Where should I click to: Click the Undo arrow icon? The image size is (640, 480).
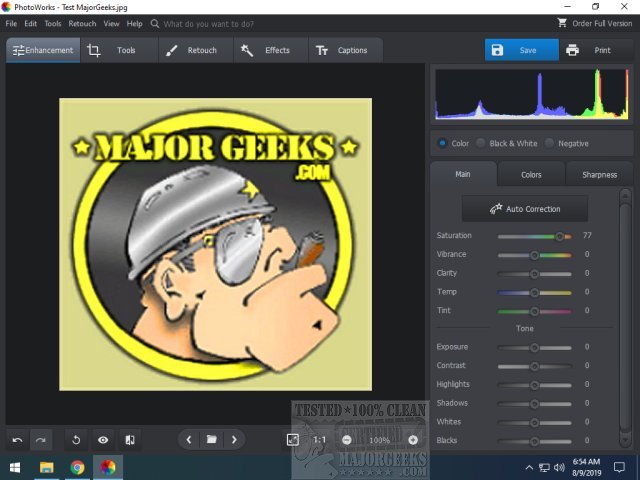[x=17, y=440]
